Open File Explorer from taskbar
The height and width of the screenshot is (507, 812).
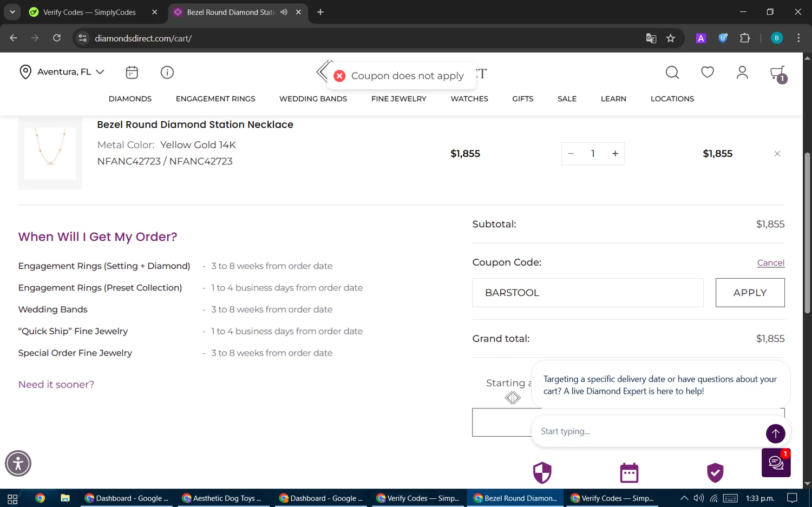(65, 498)
